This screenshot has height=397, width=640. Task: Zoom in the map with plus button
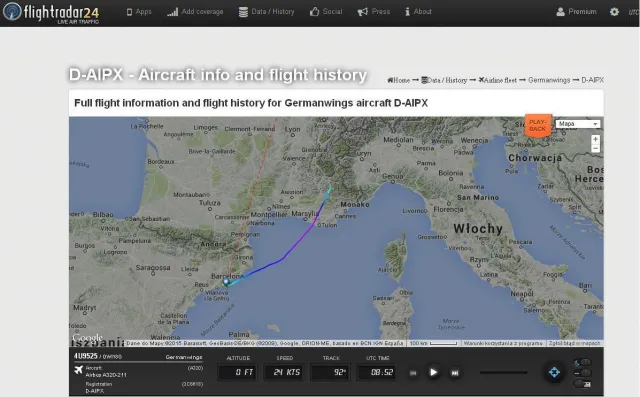click(596, 140)
